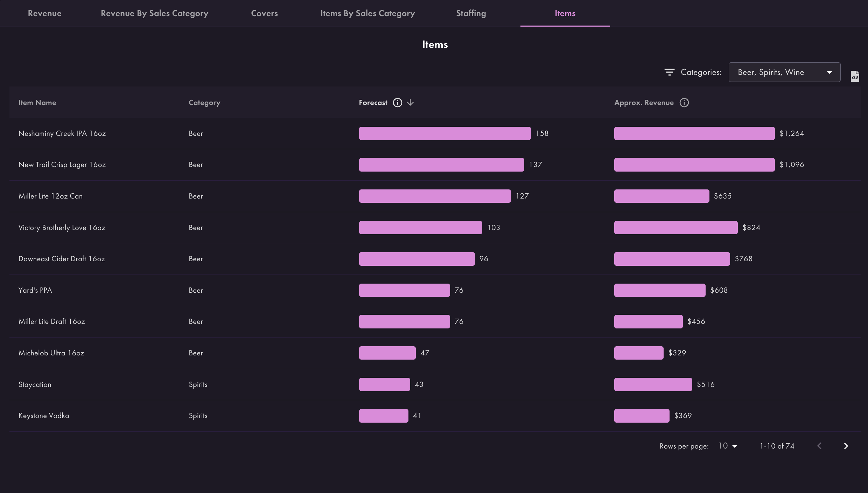Click the Neshaminy Creek IPA forecast bar

coord(444,133)
